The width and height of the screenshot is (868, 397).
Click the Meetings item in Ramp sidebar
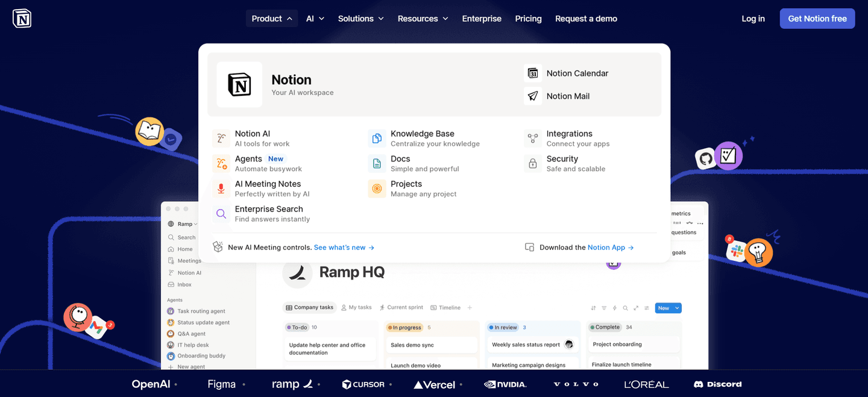(x=185, y=261)
